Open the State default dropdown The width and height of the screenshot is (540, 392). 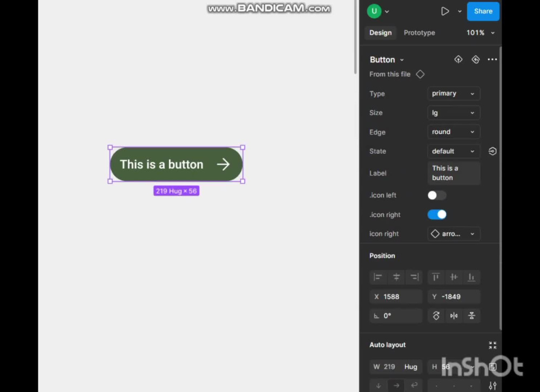(x=453, y=151)
